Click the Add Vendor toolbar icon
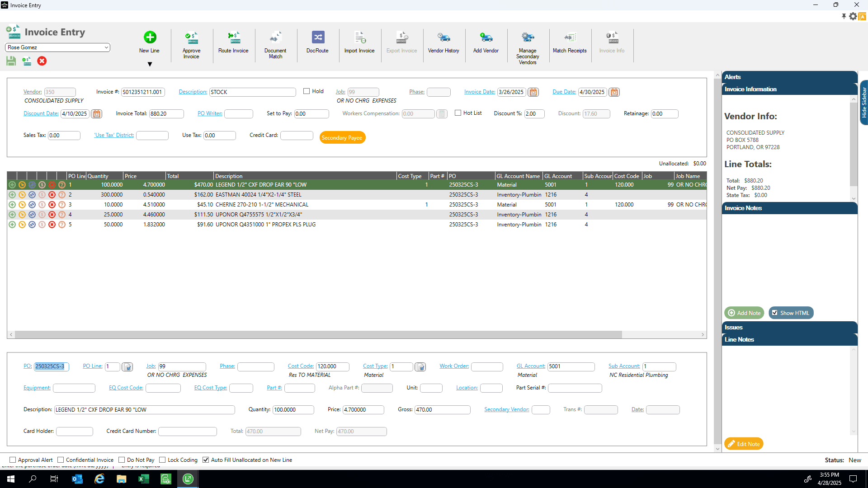This screenshot has width=868, height=488. [486, 37]
